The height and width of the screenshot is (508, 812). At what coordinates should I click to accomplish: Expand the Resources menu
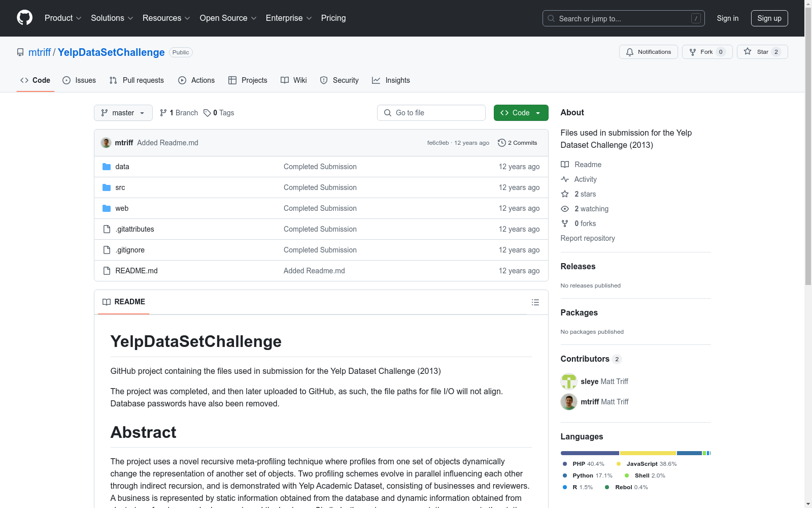coord(166,18)
